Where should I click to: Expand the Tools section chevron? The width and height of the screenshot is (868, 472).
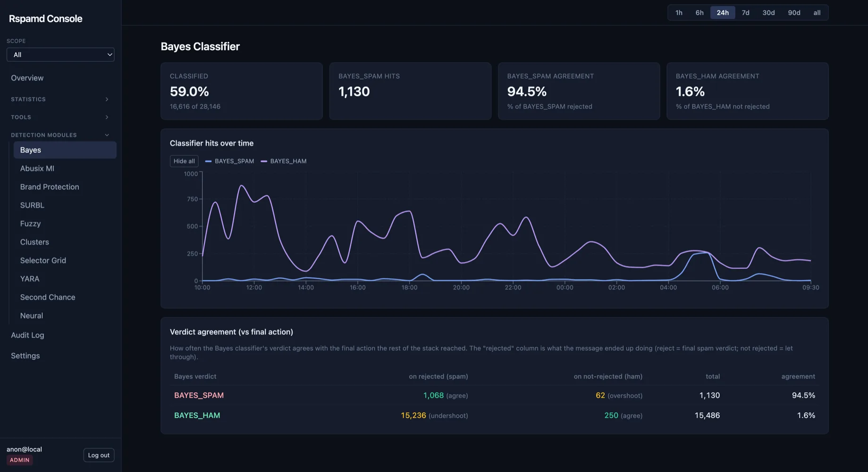click(x=107, y=117)
